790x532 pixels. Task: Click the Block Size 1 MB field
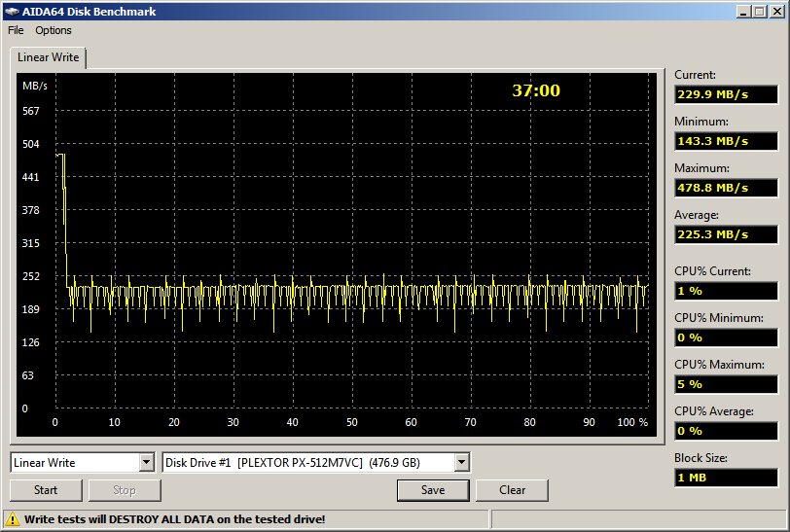point(726,478)
